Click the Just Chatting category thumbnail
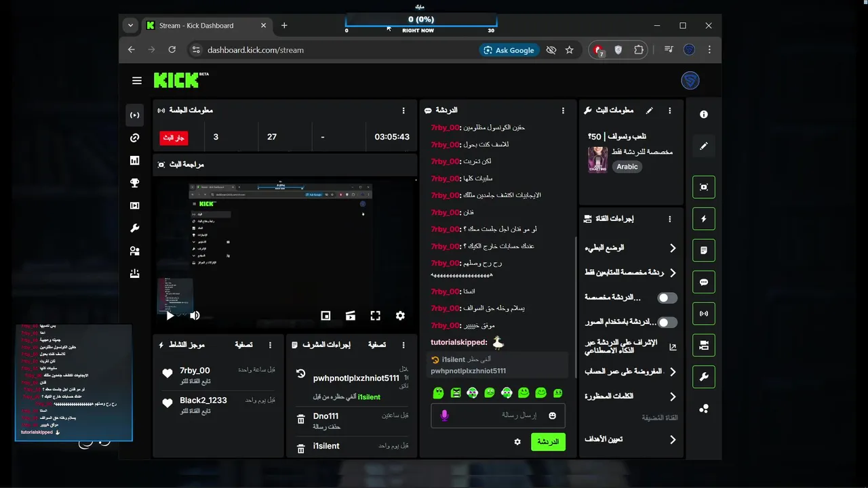 tap(597, 160)
